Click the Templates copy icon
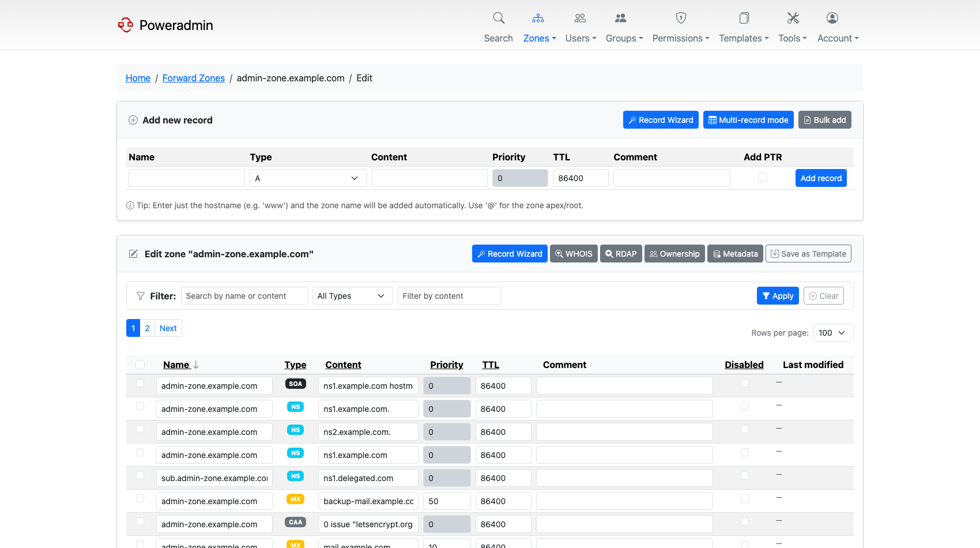This screenshot has height=548, width=980. pyautogui.click(x=744, y=18)
